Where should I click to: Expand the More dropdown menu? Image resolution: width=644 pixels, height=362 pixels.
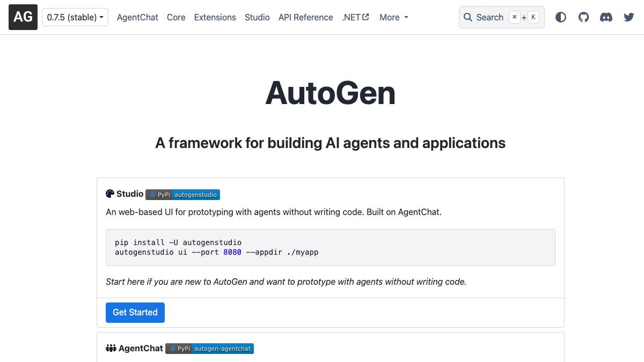pyautogui.click(x=393, y=17)
